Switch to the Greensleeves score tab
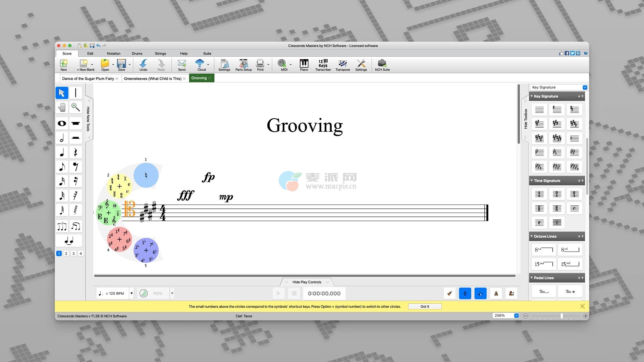 (x=152, y=79)
